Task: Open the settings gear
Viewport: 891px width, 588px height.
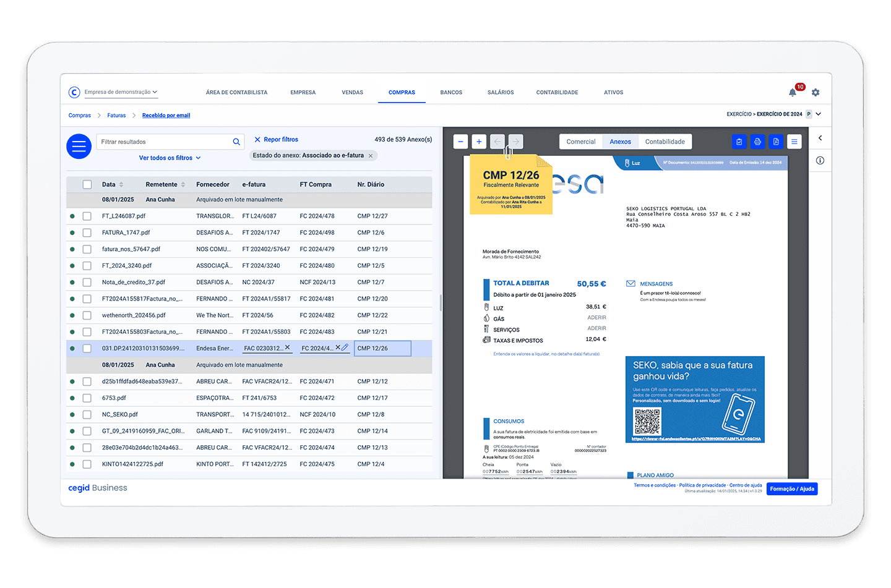Action: (816, 93)
